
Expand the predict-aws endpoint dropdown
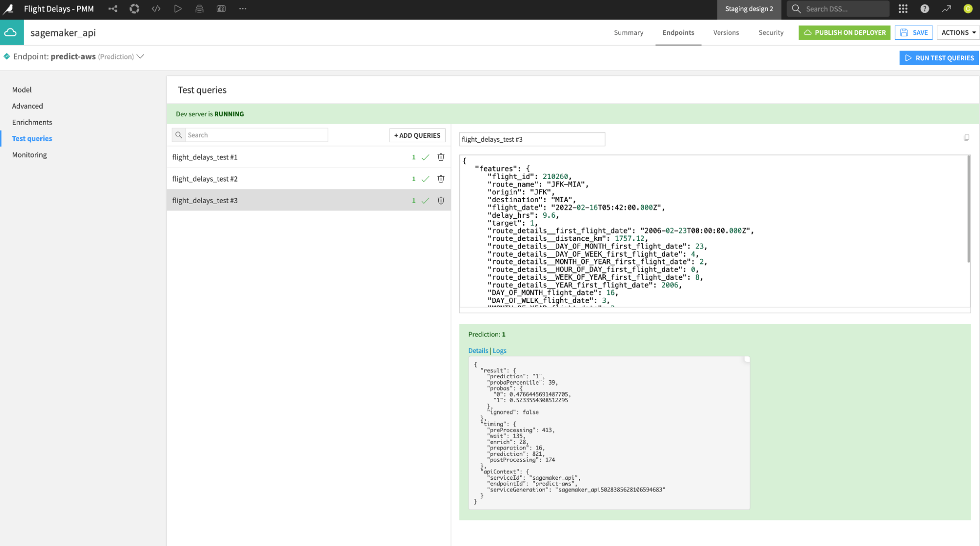[141, 56]
